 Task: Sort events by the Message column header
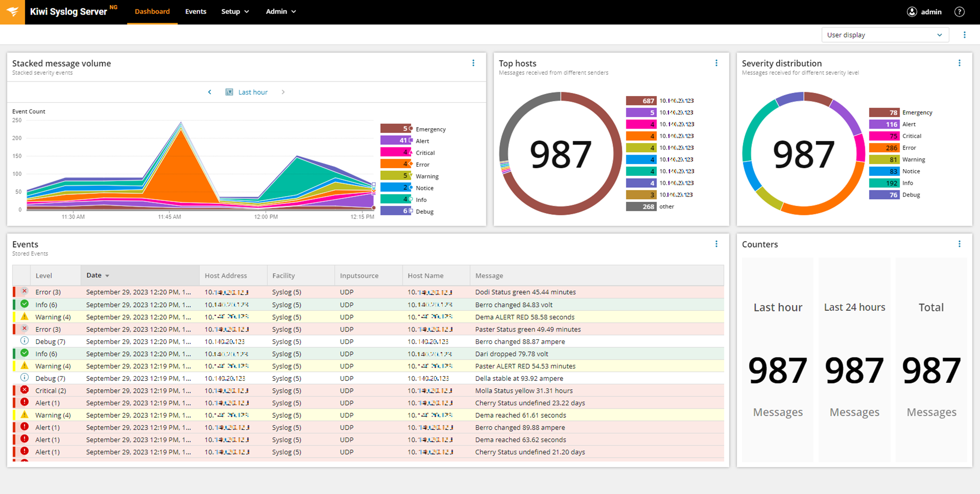(597, 276)
